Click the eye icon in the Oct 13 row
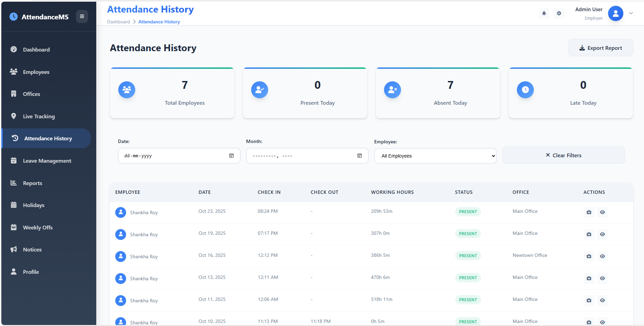 click(x=602, y=278)
